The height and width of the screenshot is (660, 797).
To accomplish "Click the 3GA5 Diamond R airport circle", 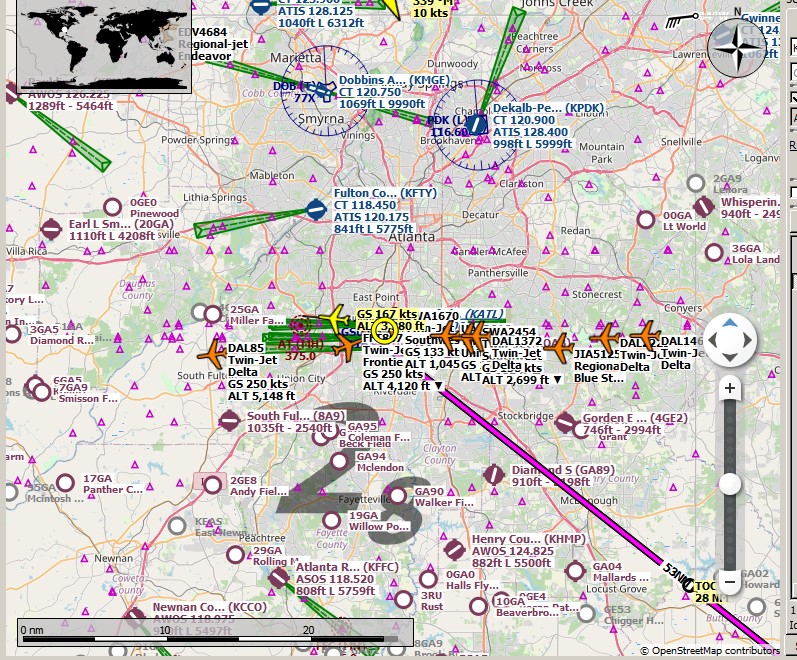I will coord(12,334).
